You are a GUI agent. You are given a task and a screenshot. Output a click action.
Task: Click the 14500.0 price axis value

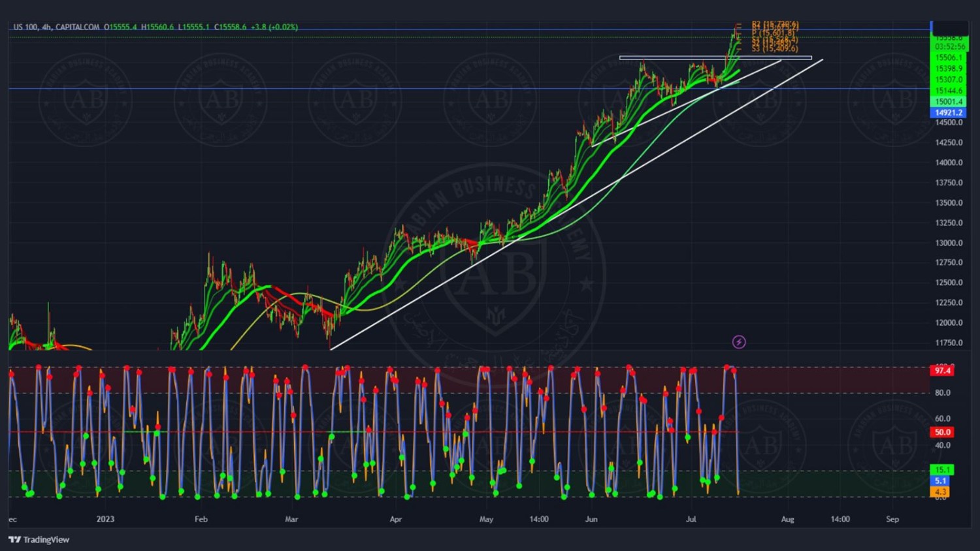pyautogui.click(x=949, y=123)
